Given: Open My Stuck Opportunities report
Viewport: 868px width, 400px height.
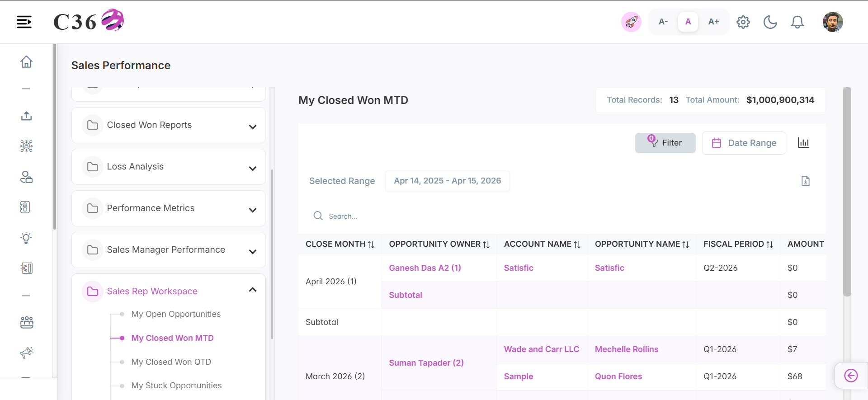Looking at the screenshot, I should point(176,386).
